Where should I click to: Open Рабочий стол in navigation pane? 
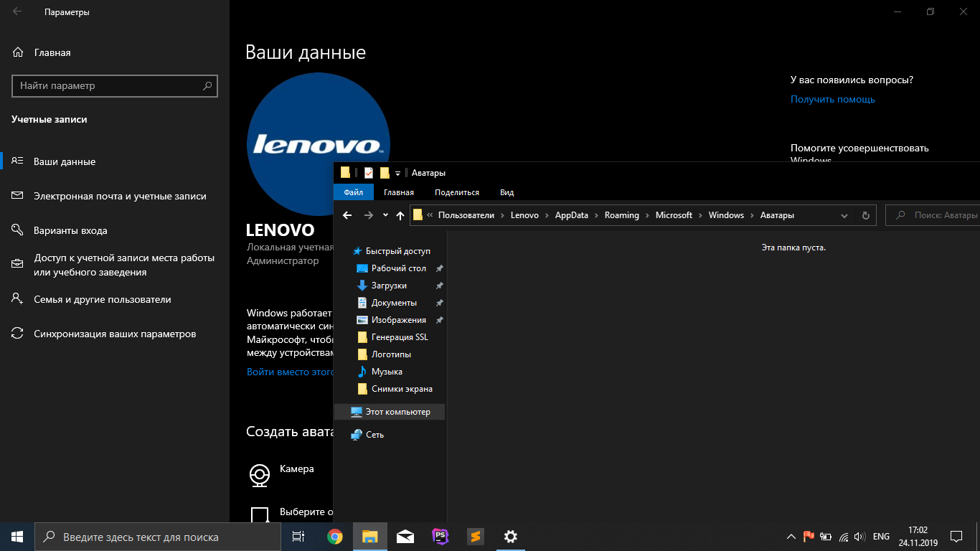tap(390, 268)
